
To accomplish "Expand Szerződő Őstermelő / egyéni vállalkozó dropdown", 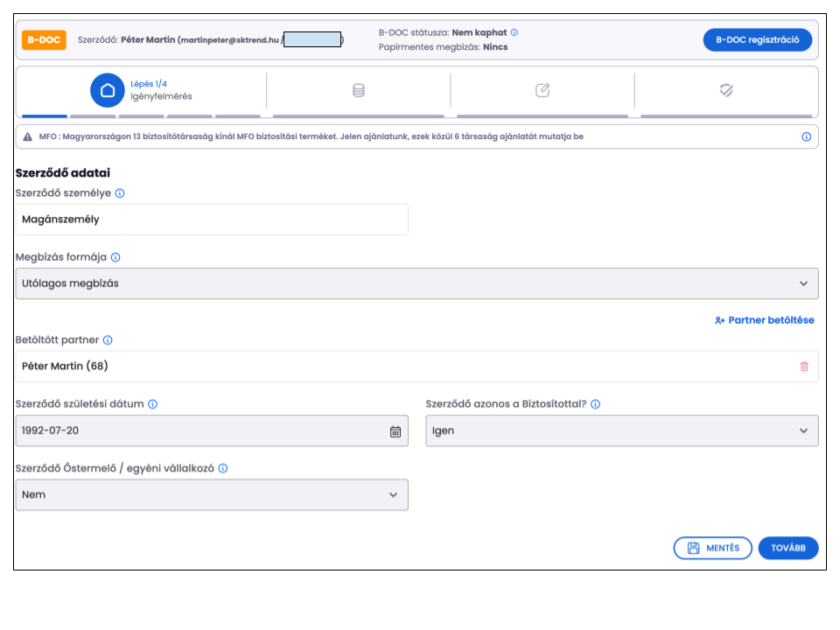I will tap(212, 495).
